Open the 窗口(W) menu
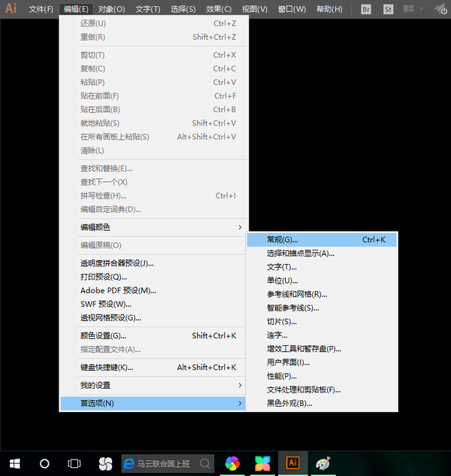451x476 pixels. 292,9
